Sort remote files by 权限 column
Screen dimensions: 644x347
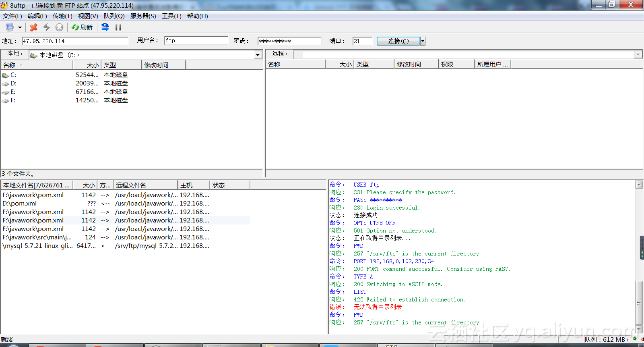(x=456, y=64)
